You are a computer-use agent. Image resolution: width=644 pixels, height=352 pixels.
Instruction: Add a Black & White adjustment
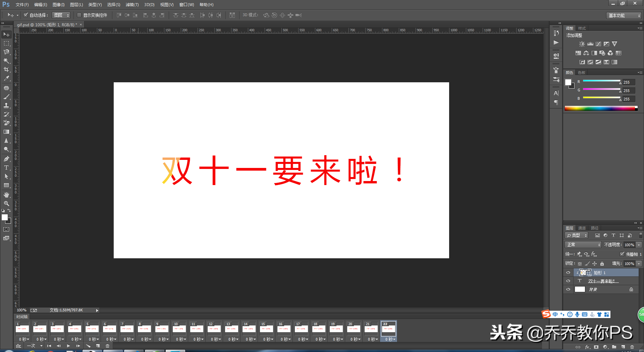click(x=594, y=53)
